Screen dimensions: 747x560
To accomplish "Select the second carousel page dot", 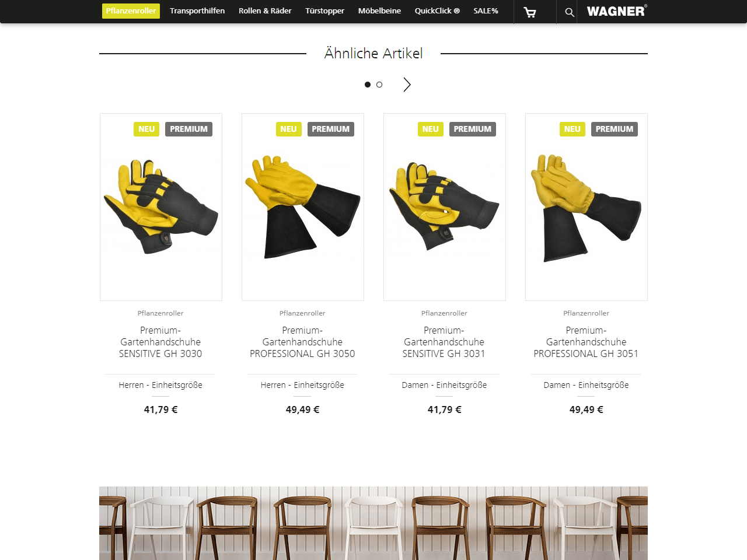I will (379, 85).
